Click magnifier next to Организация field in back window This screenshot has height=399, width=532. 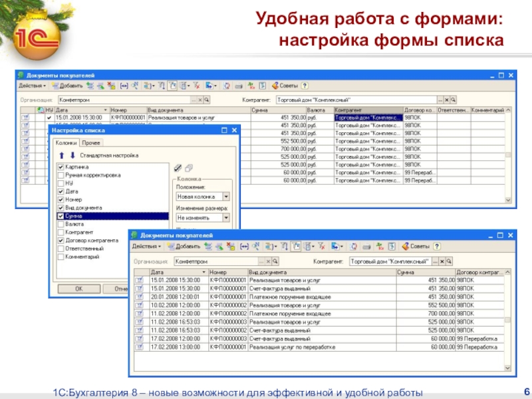tap(207, 100)
